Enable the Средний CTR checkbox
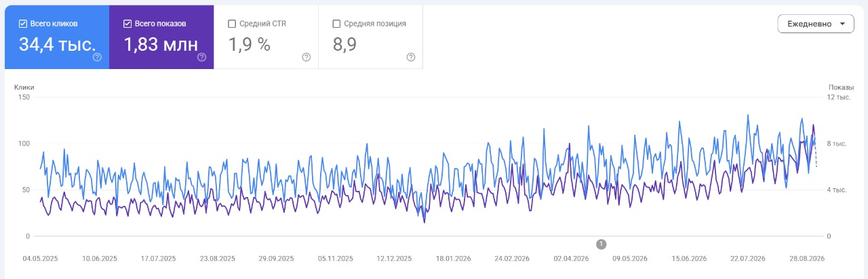 coord(232,24)
